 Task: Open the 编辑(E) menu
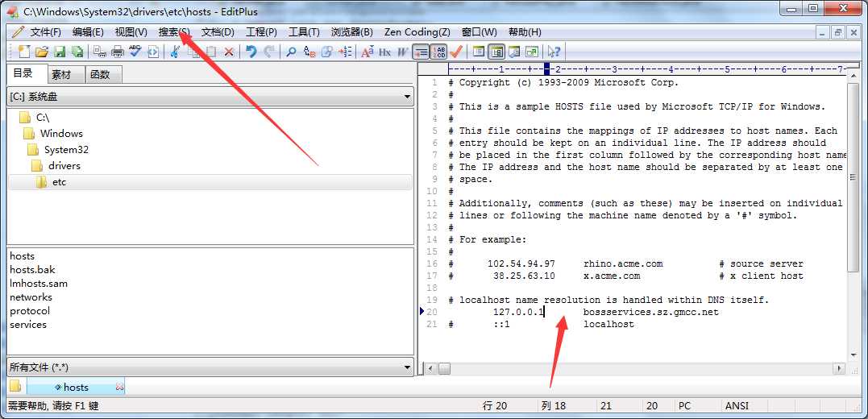88,32
